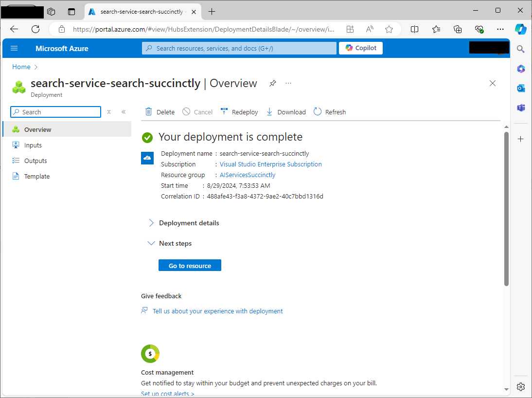532x398 pixels.
Task: Open Edge Collections icon
Action: tap(458, 29)
